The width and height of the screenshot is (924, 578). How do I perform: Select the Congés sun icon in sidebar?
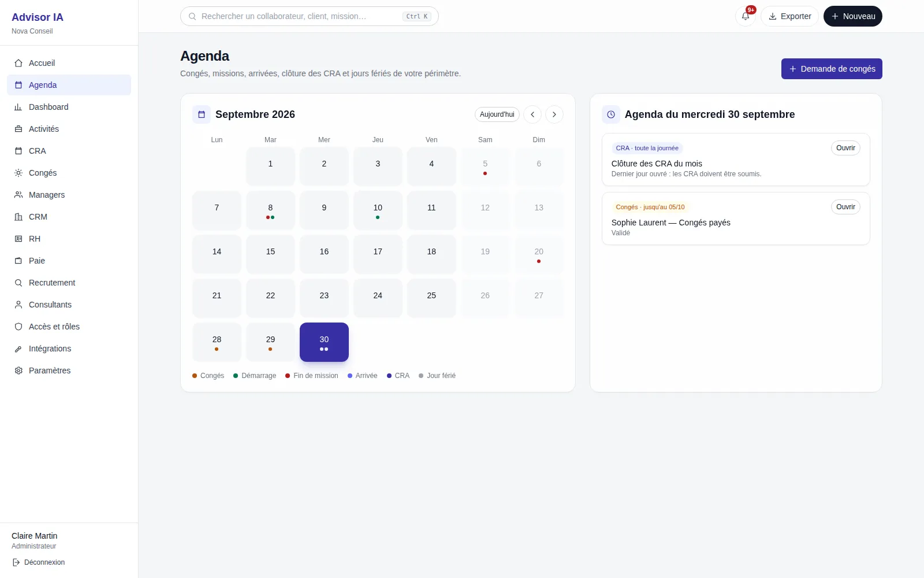[18, 173]
